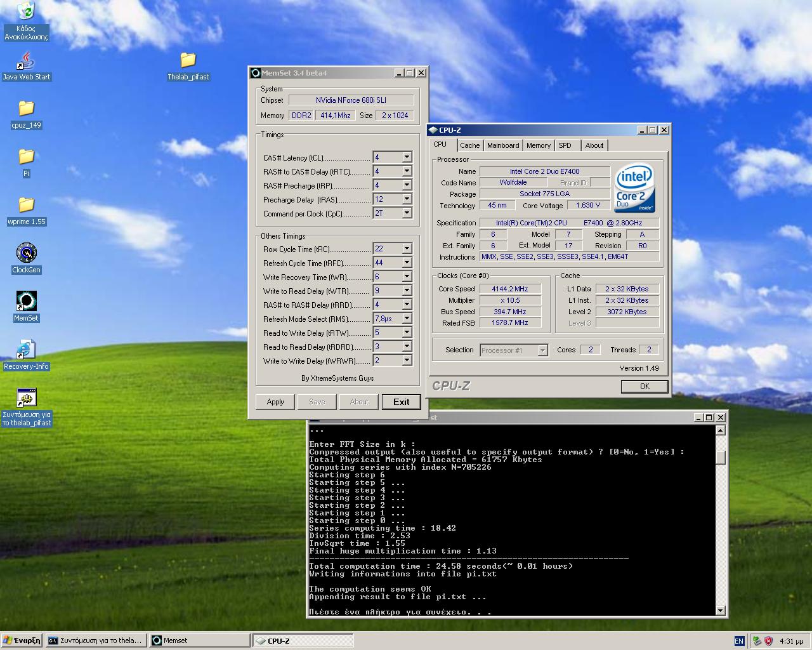
Task: Select CPU-Z taskbar button
Action: coord(303,640)
